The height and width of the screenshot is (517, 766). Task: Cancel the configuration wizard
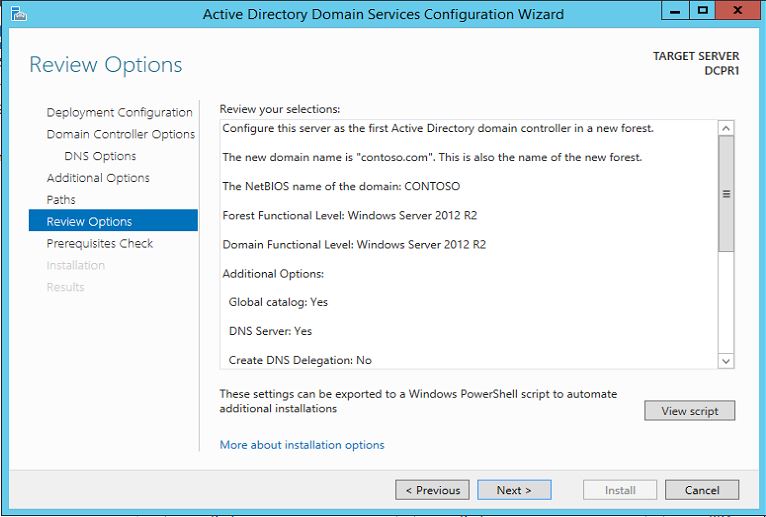[x=702, y=490]
